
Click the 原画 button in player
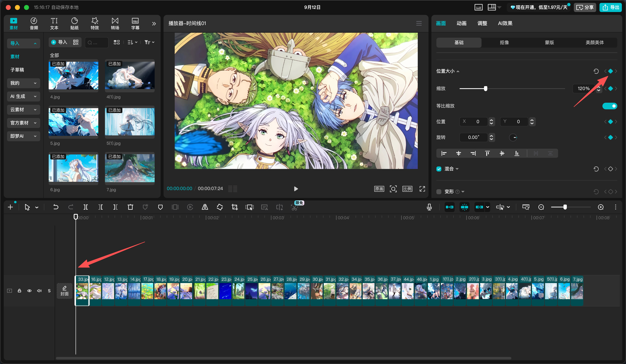379,189
